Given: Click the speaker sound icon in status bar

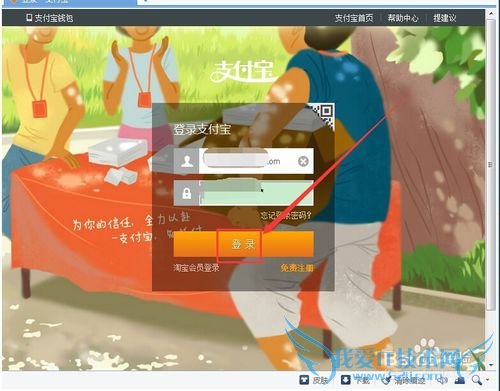Looking at the screenshot, I should (443, 380).
